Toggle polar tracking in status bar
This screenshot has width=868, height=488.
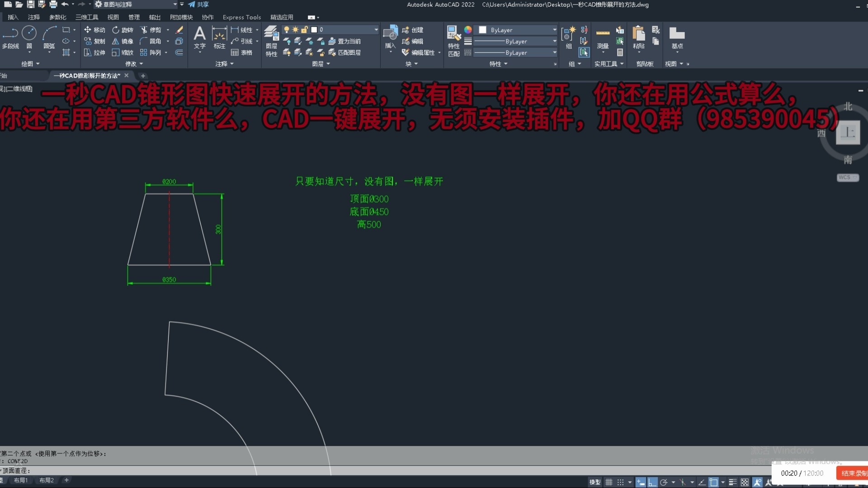664,482
